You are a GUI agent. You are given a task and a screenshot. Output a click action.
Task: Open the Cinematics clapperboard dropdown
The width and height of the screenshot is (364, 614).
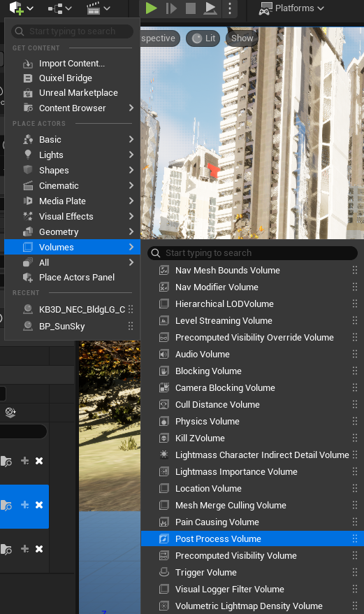(x=99, y=8)
